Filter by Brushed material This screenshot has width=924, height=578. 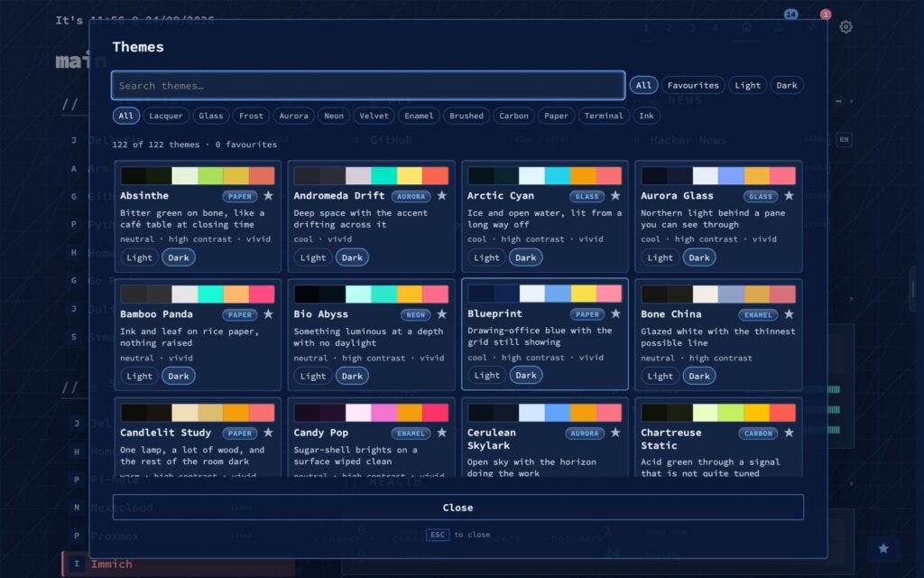pos(467,117)
